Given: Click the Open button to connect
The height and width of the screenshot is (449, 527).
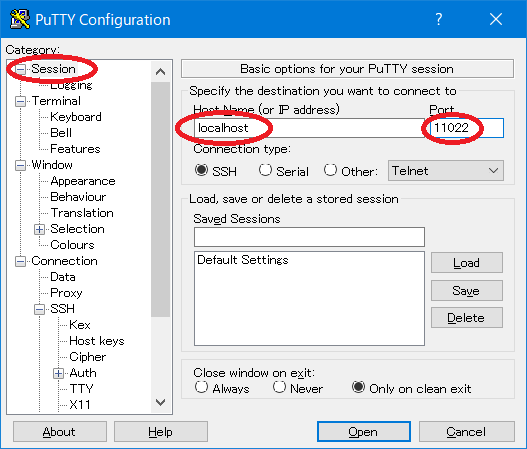Looking at the screenshot, I should 364,432.
